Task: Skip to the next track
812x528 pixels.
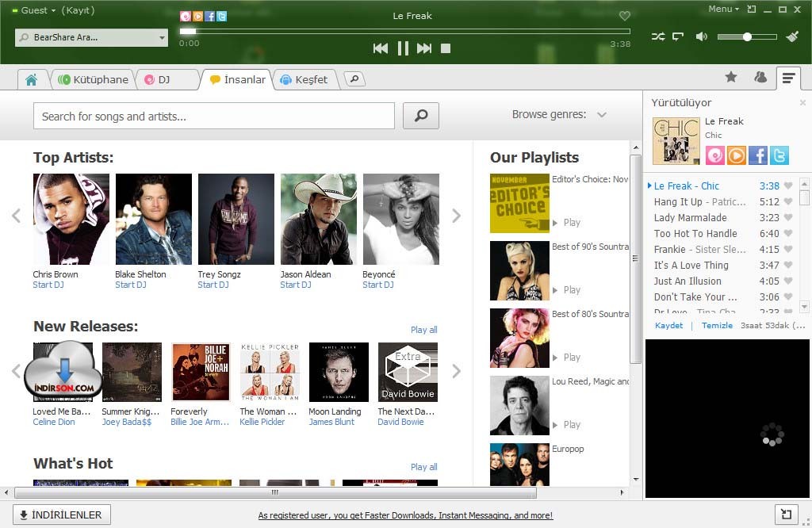Action: click(424, 48)
